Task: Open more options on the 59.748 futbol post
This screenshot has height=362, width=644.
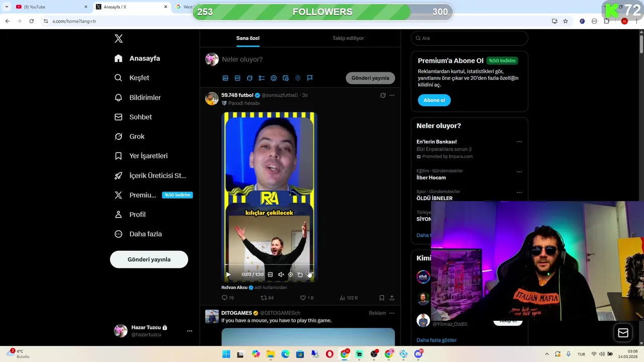Action: 392,95
